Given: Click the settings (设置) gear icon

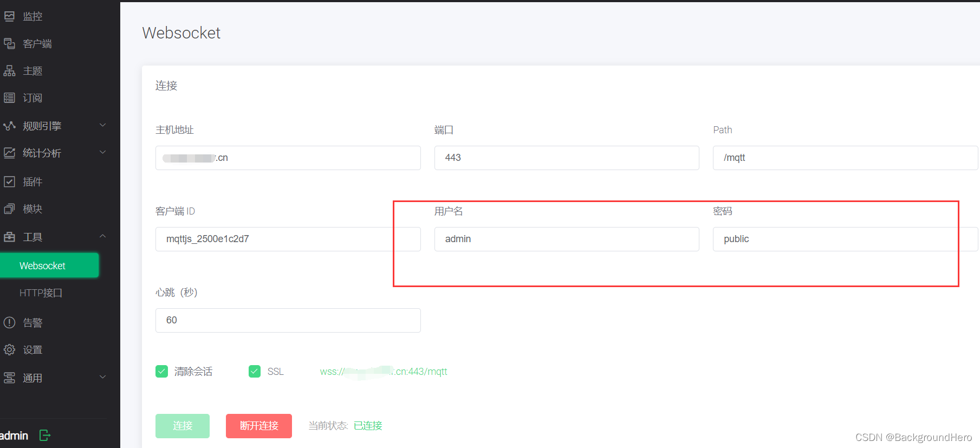Looking at the screenshot, I should click(9, 349).
